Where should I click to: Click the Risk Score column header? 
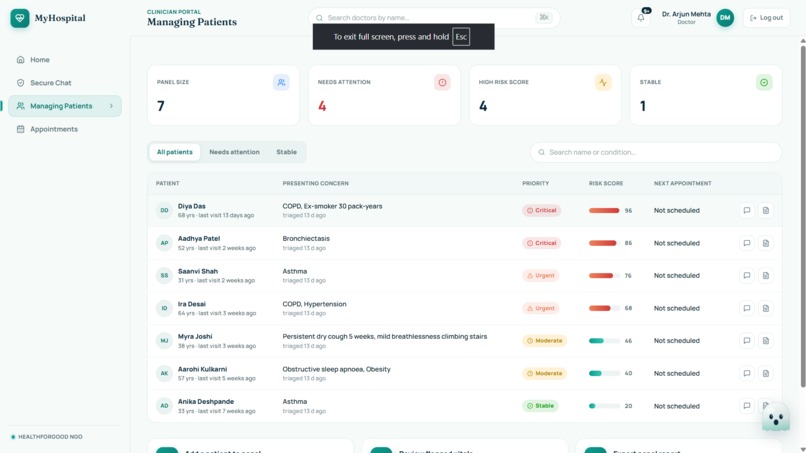tap(606, 184)
